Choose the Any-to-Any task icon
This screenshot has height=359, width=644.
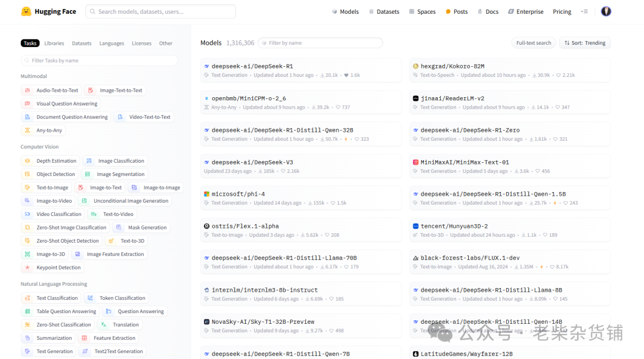tap(27, 130)
